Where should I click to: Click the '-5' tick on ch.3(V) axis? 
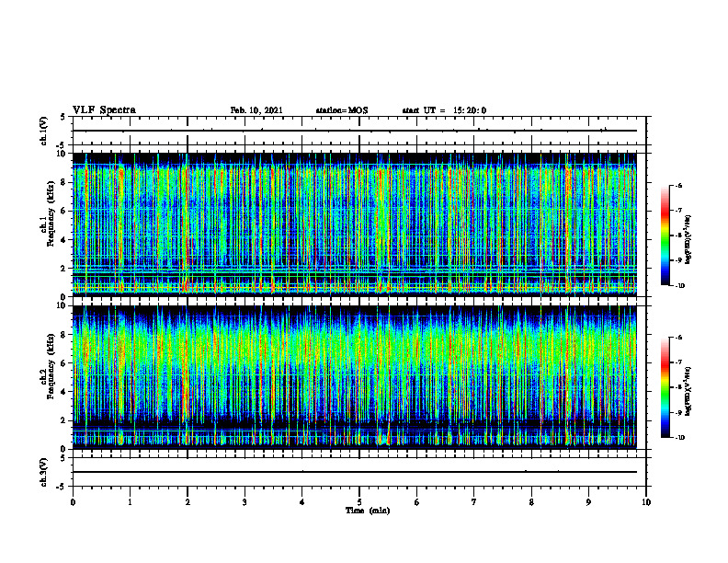click(x=62, y=487)
